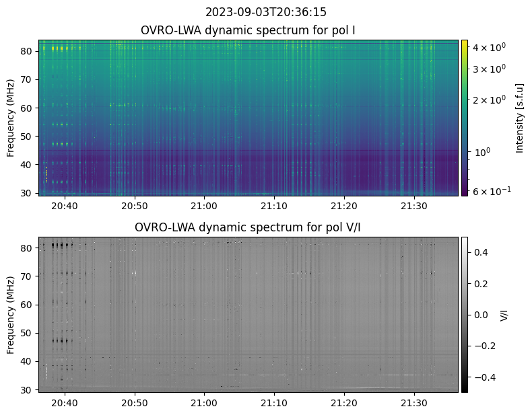Click the 4×10⁰ tick on intensity colorbar
Image resolution: width=532 pixels, height=415 pixels.
coord(487,47)
